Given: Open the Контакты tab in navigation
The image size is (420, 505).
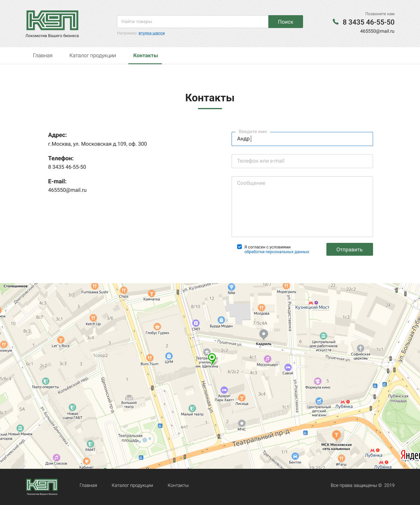Looking at the screenshot, I should pyautogui.click(x=146, y=55).
